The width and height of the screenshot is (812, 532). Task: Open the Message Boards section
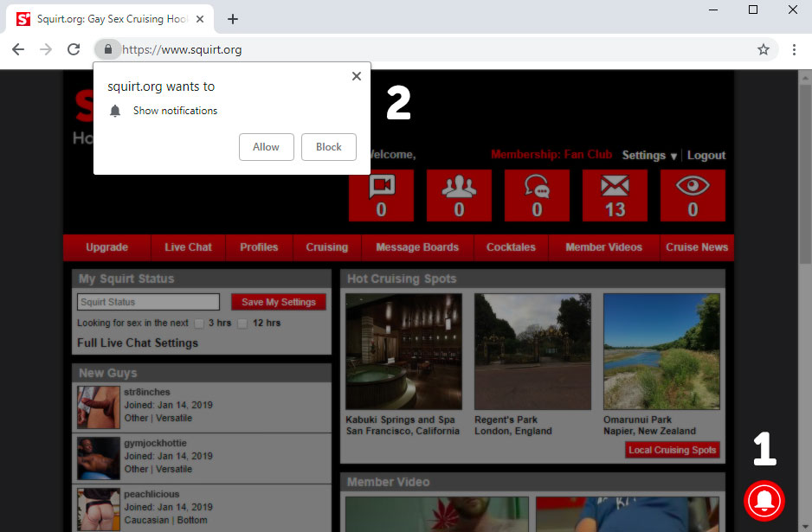coord(417,247)
